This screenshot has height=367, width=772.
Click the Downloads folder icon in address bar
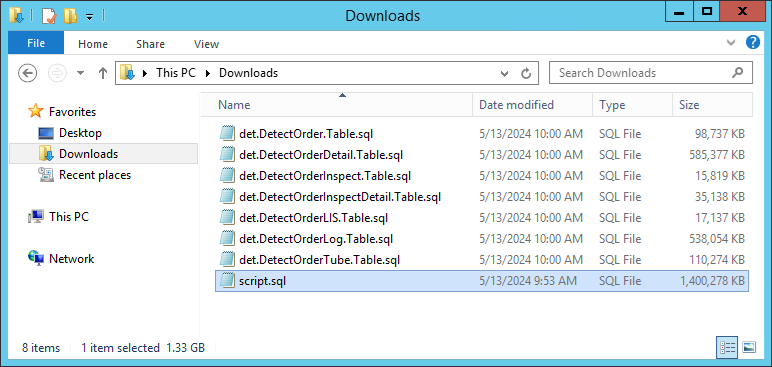pyautogui.click(x=128, y=73)
